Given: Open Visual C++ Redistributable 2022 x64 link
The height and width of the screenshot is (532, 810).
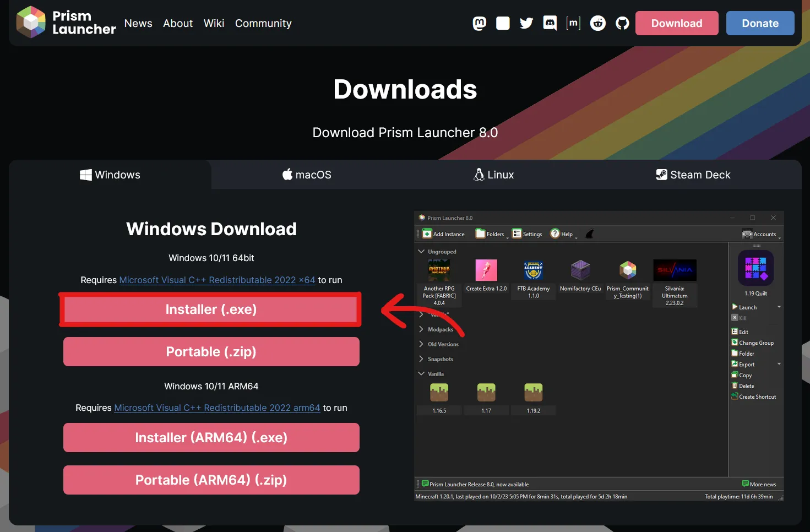Looking at the screenshot, I should tap(217, 280).
